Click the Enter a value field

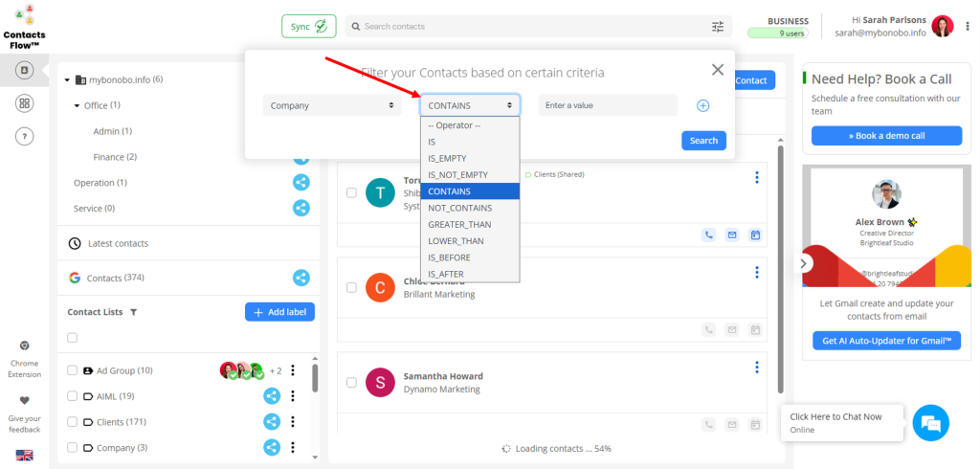[607, 105]
